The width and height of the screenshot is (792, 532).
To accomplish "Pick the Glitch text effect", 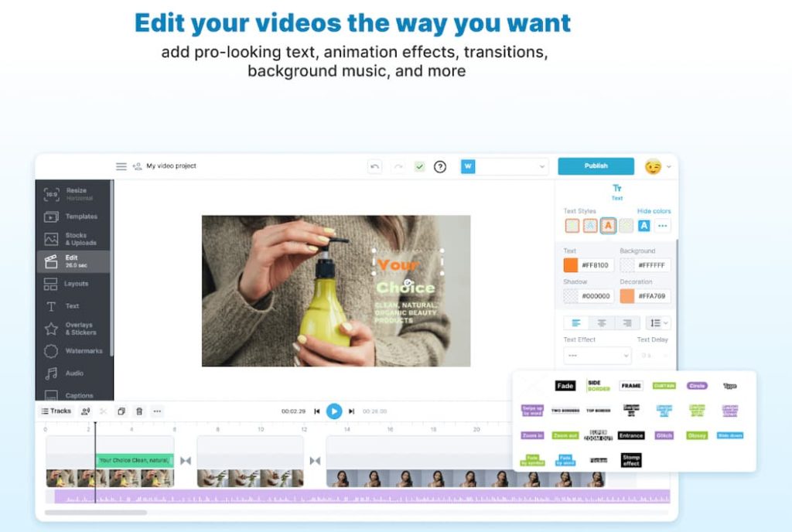I will click(664, 435).
